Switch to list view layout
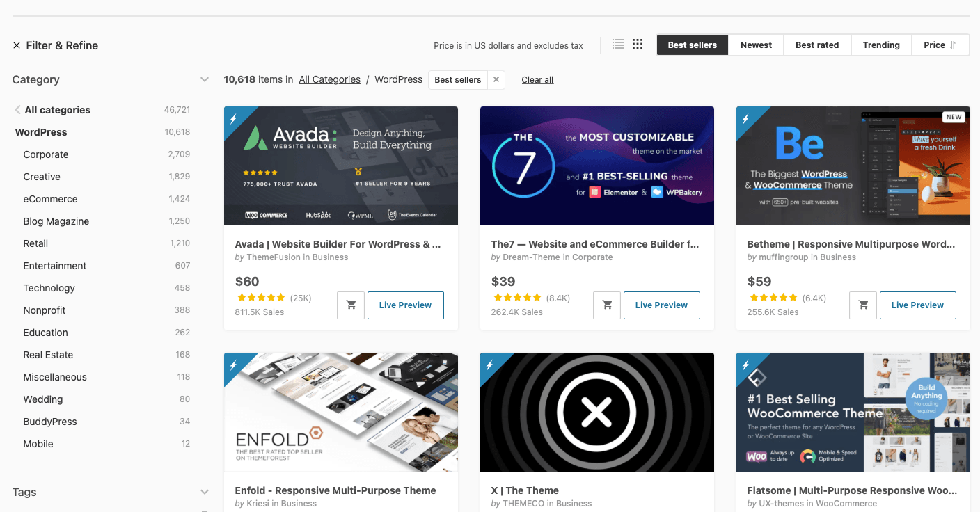 (x=618, y=45)
